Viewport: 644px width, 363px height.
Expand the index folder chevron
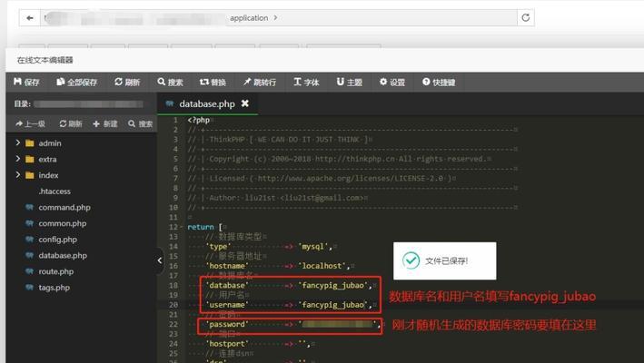[x=17, y=174]
